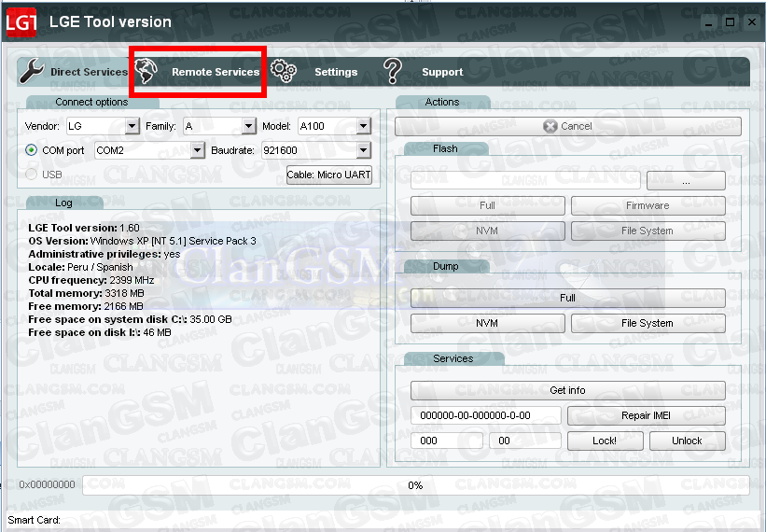Click the LG logo icon in title bar
766x532 pixels.
tap(21, 22)
